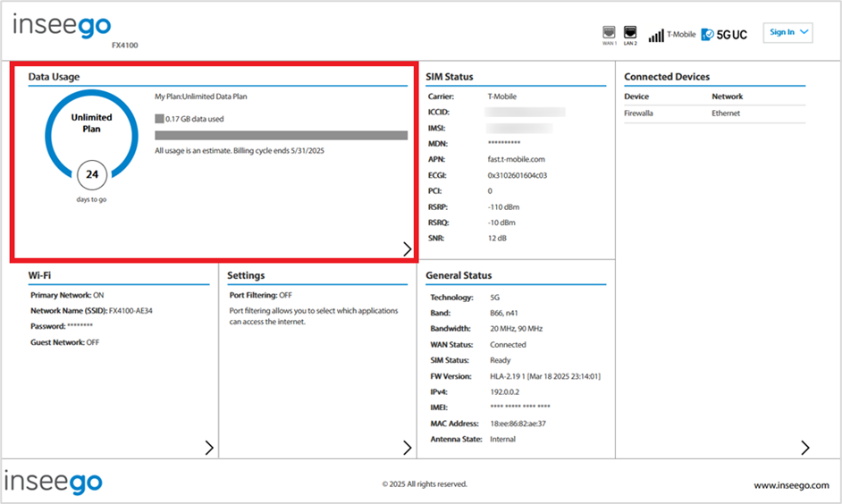Click the RSRP value -110 dBm
Viewport: 842px width, 504px height.
[503, 207]
